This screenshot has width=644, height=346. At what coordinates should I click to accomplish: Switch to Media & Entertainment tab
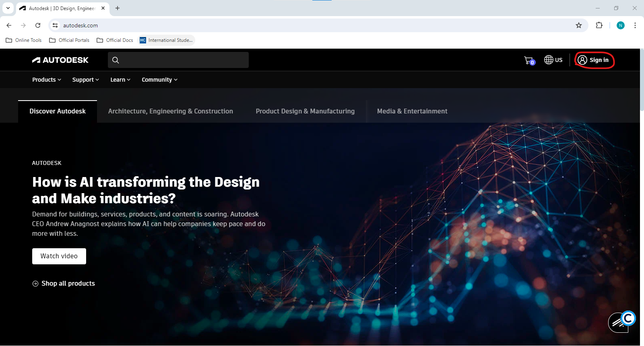click(412, 111)
